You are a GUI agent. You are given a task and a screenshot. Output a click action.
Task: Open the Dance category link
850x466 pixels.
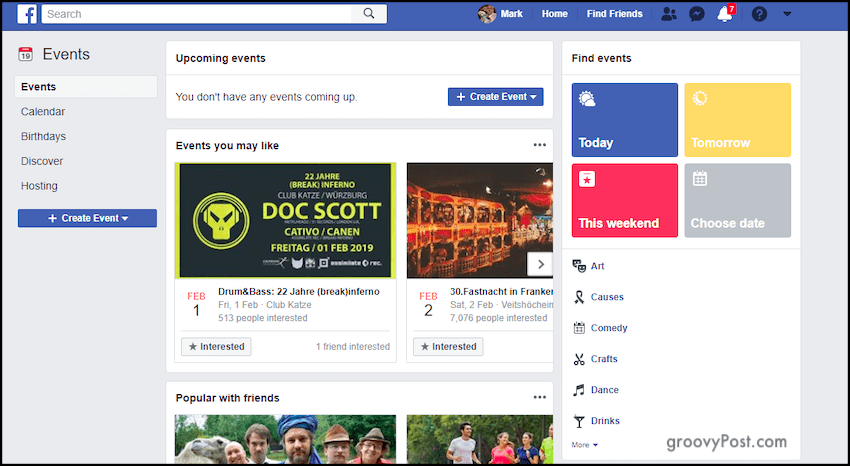point(604,390)
